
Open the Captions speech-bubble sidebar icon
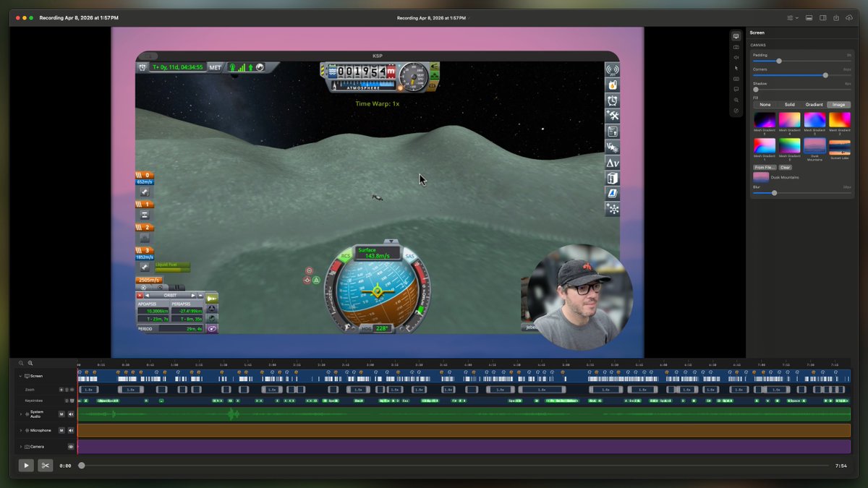[736, 89]
